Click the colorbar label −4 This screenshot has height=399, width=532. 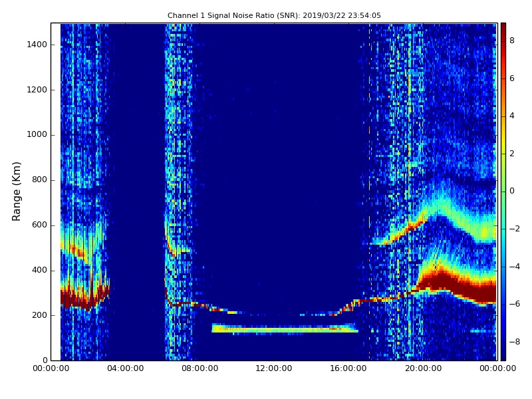pos(515,267)
